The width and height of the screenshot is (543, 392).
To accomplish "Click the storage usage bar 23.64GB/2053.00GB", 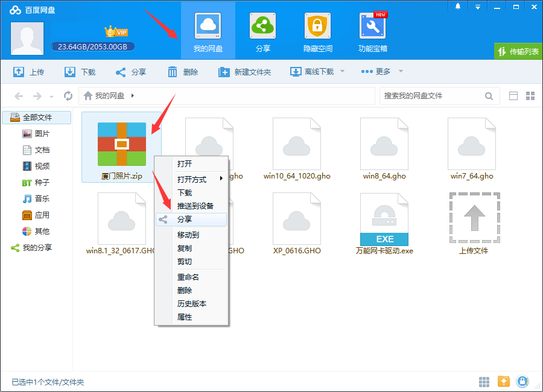I will (x=92, y=47).
